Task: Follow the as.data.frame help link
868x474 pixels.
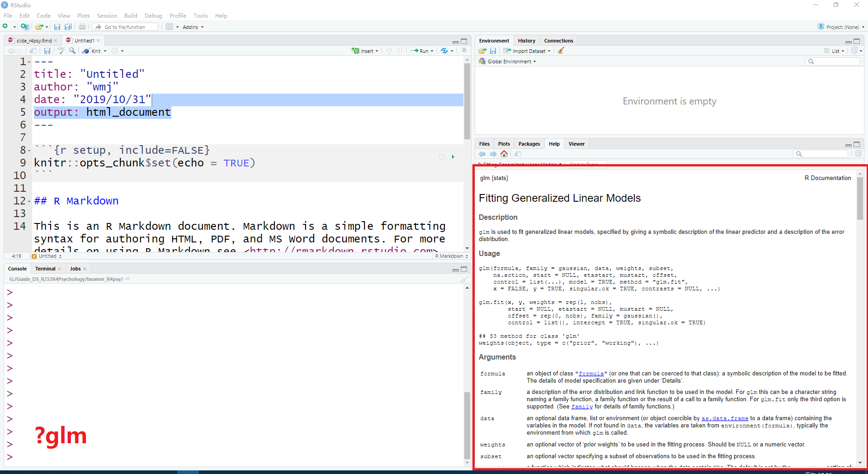Action: pyautogui.click(x=725, y=418)
